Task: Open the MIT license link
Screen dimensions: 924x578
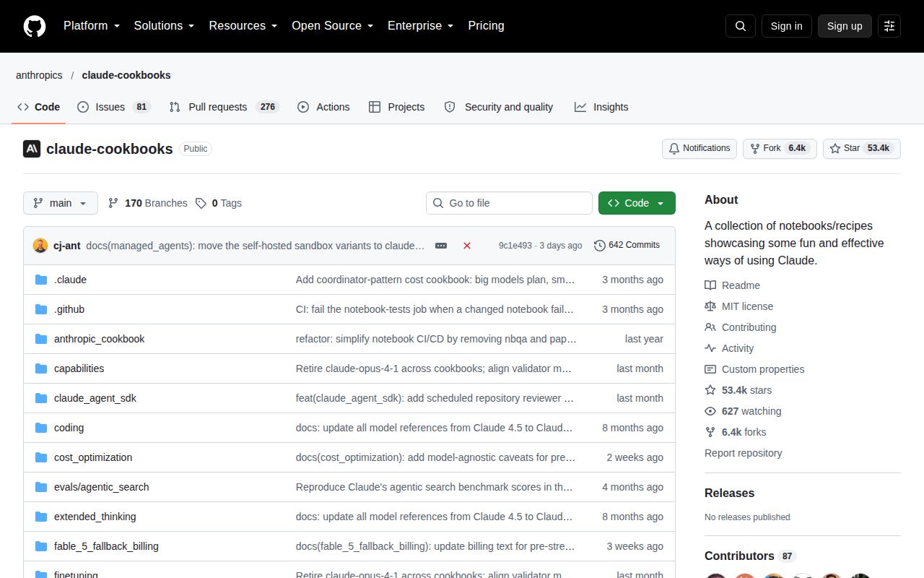Action: pos(738,306)
